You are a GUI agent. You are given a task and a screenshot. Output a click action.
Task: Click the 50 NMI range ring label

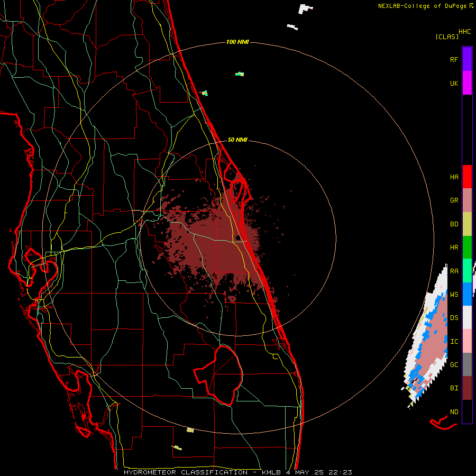pos(237,140)
